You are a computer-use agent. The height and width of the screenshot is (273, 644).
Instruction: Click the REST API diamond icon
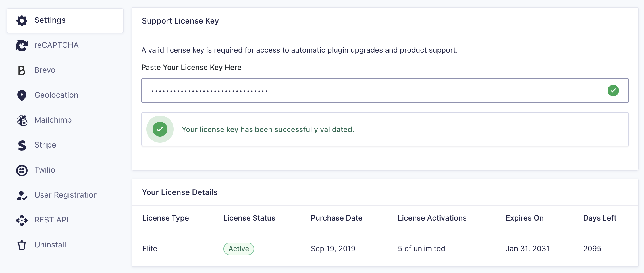(22, 220)
